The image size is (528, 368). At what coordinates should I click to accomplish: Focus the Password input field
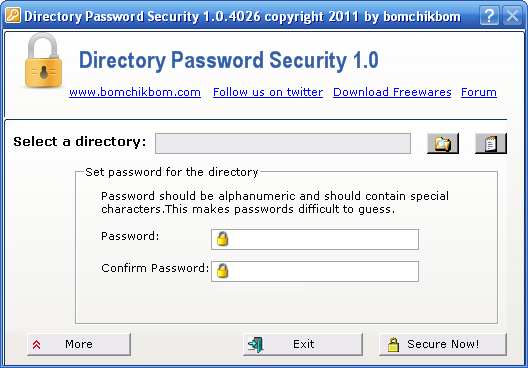(x=315, y=239)
